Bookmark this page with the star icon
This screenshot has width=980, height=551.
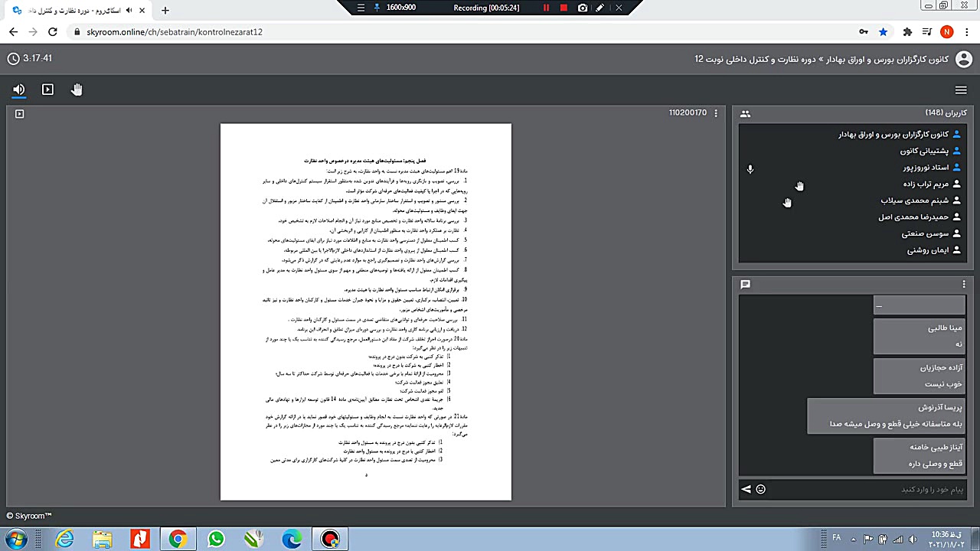(883, 32)
